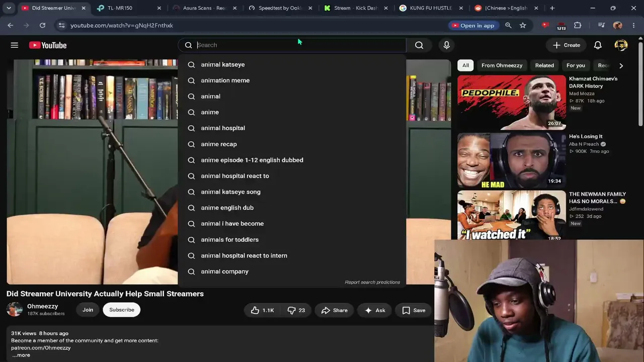Image resolution: width=644 pixels, height=362 pixels.
Task: Choose the 'animals for toddlers' suggestion
Action: pyautogui.click(x=292, y=240)
